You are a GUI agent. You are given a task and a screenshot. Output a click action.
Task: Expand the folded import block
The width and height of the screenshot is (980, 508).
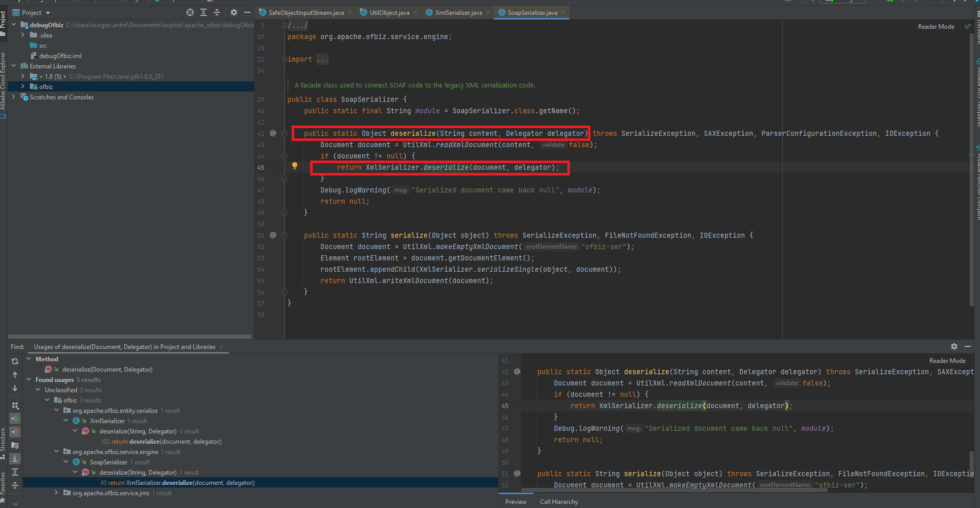pyautogui.click(x=322, y=59)
